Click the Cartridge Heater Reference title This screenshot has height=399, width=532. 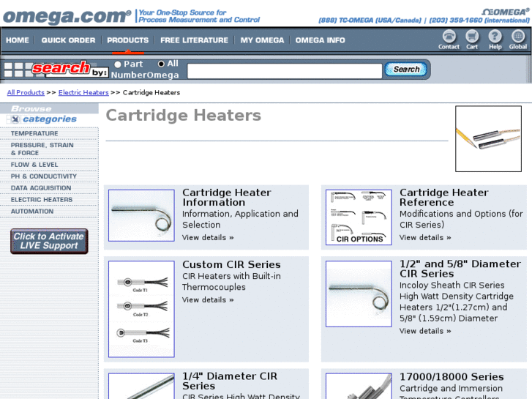click(x=443, y=197)
